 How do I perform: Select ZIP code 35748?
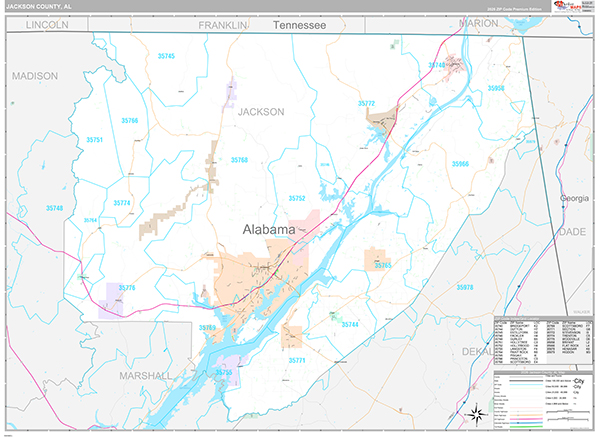coord(55,208)
